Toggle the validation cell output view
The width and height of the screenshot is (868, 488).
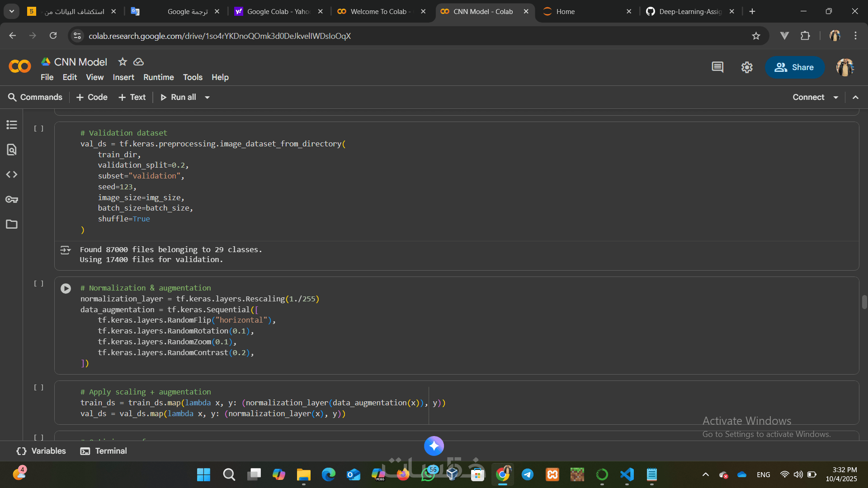pos(66,250)
